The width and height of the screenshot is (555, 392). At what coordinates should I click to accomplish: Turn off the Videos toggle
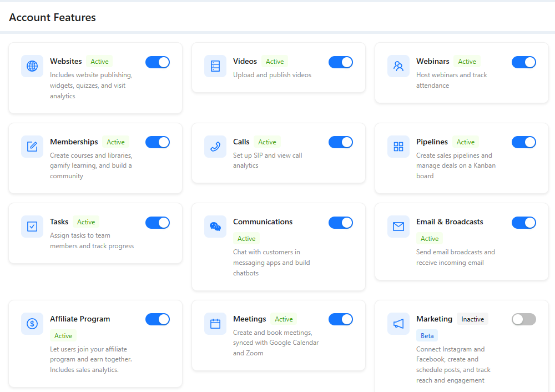341,62
